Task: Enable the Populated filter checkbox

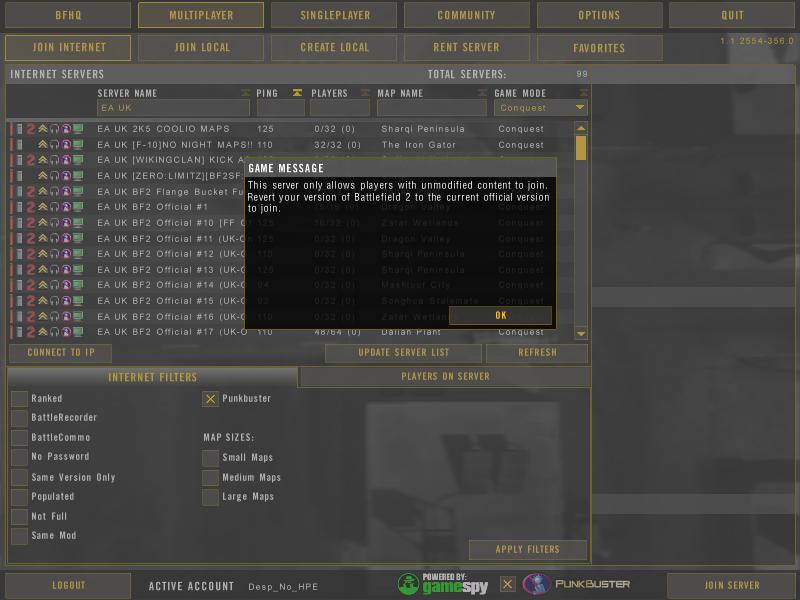Action: 19,497
